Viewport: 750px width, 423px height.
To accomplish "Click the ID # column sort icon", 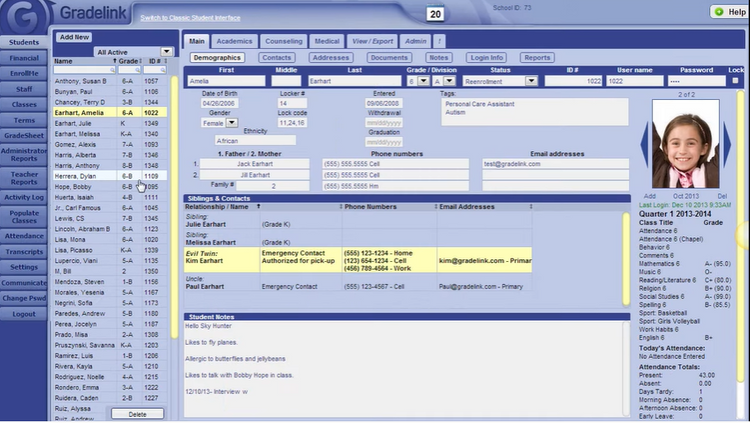I will tap(164, 61).
